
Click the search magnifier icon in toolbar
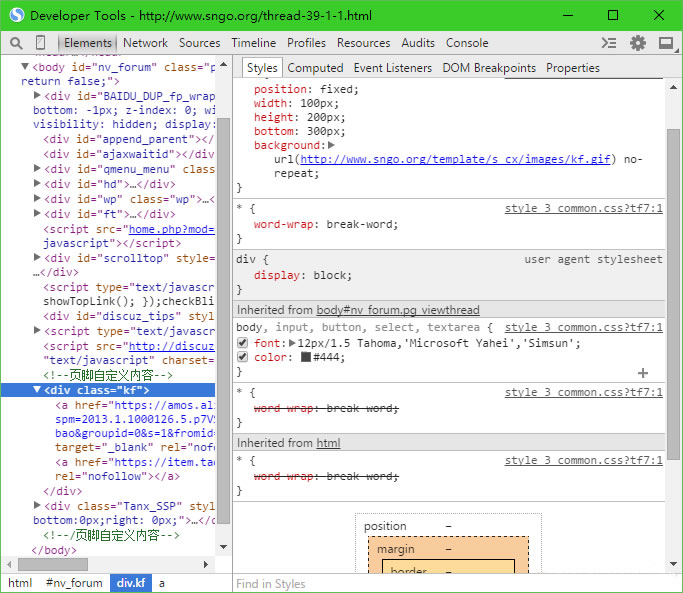pos(16,43)
